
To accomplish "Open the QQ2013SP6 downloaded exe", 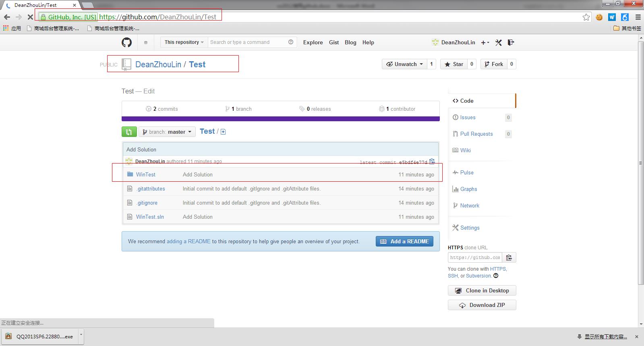I will pos(39,337).
